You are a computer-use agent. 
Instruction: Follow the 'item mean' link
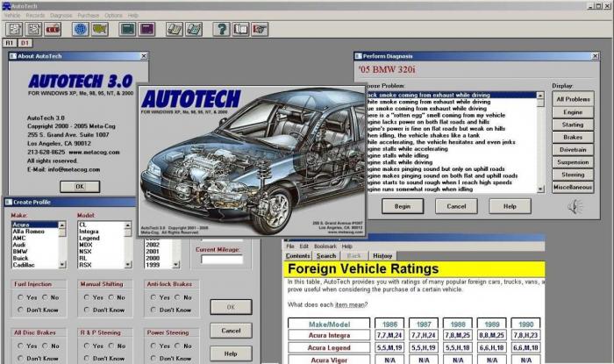click(349, 305)
